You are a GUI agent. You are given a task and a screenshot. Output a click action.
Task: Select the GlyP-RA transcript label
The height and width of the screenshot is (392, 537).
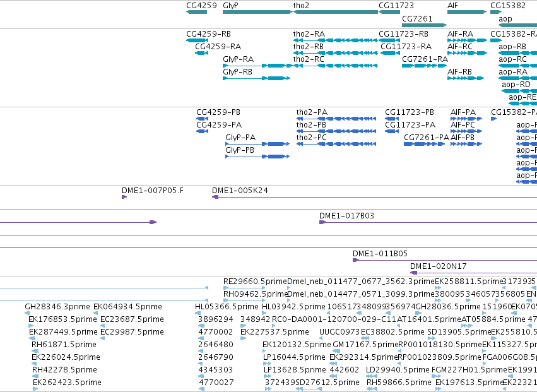(239, 59)
